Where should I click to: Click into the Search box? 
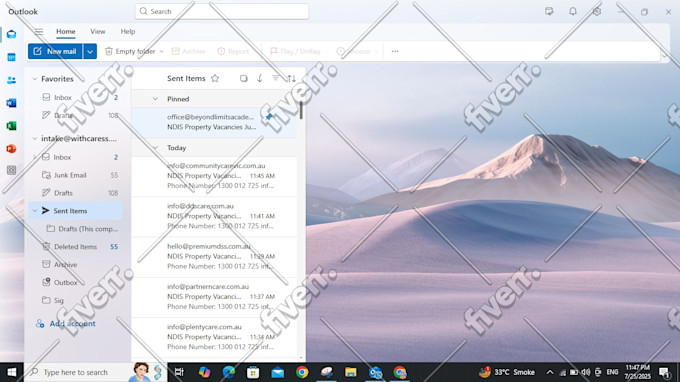pos(222,12)
